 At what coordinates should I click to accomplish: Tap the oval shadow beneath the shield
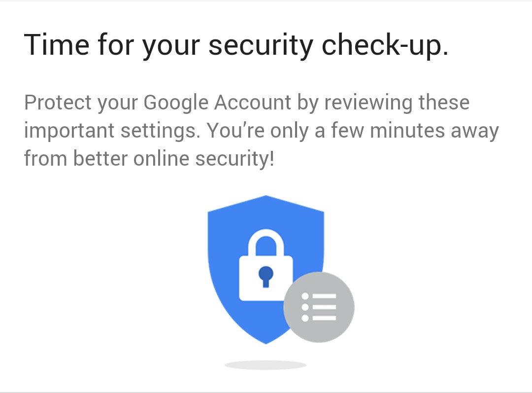[x=266, y=365]
